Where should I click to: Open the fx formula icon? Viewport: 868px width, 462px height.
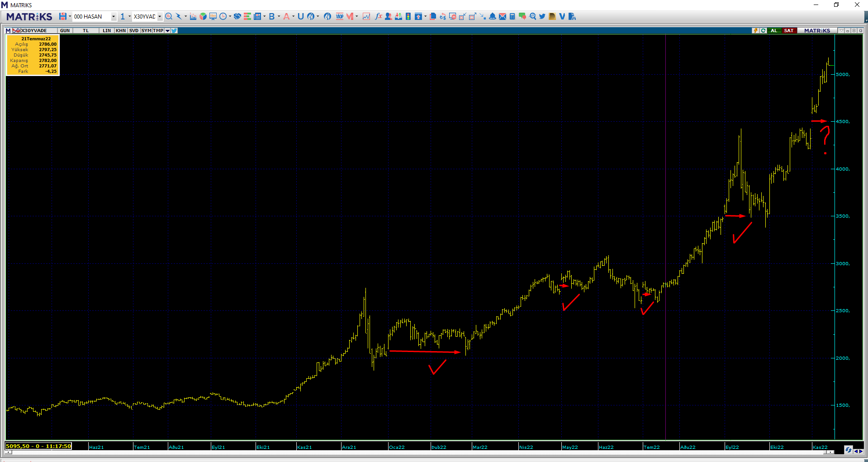[379, 16]
